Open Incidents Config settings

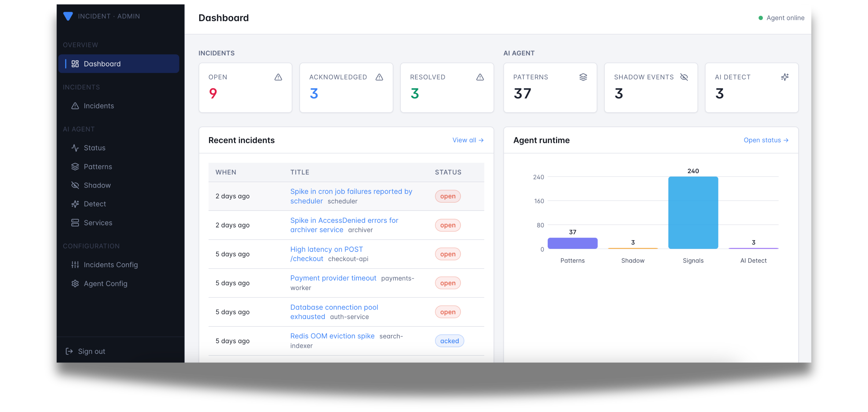(x=119, y=265)
